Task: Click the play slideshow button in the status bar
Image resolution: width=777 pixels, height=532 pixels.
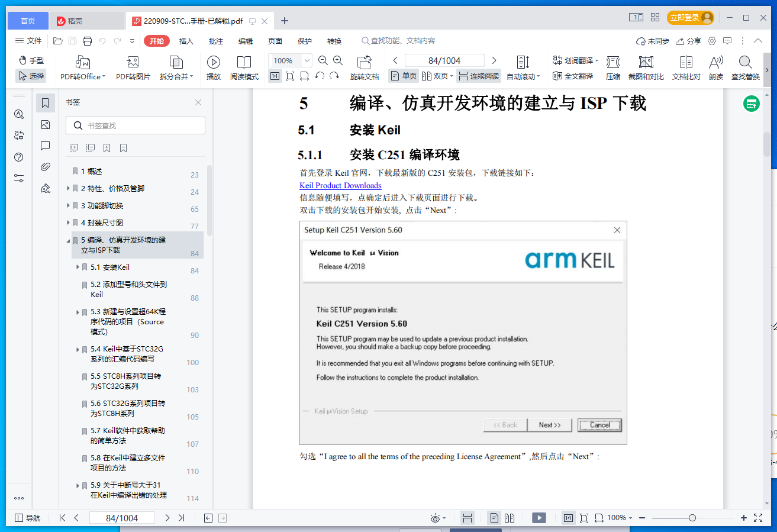Action: pyautogui.click(x=539, y=518)
